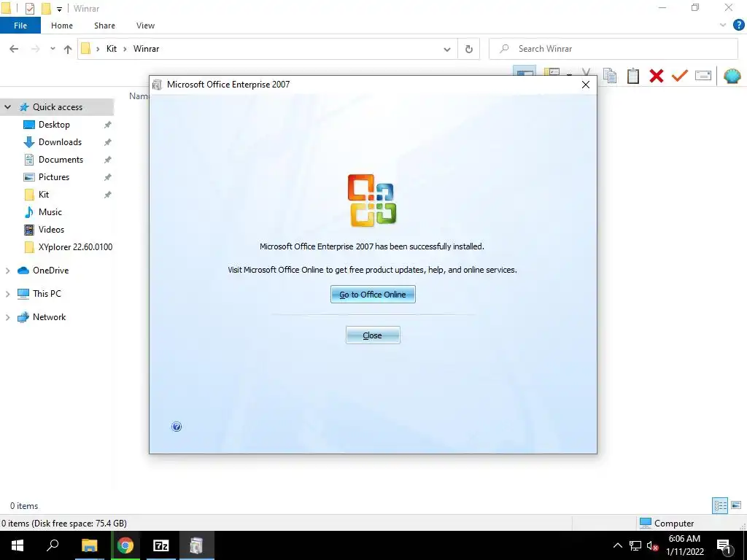Switch to the Home ribbon tab
The height and width of the screenshot is (560, 747).
click(62, 26)
